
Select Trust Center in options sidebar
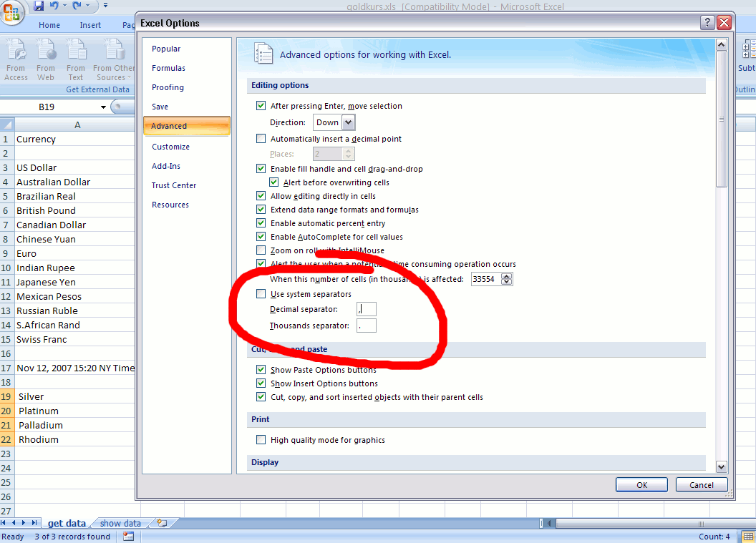173,185
